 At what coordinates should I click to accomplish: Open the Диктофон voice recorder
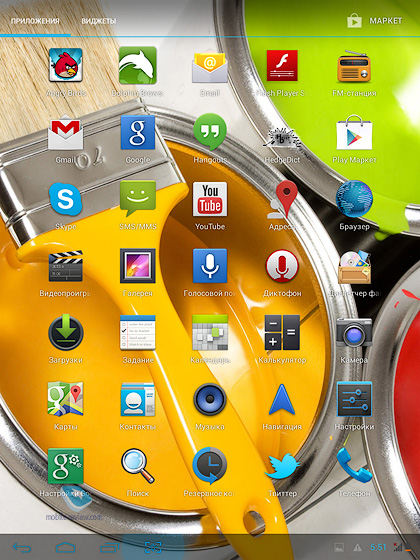282,266
